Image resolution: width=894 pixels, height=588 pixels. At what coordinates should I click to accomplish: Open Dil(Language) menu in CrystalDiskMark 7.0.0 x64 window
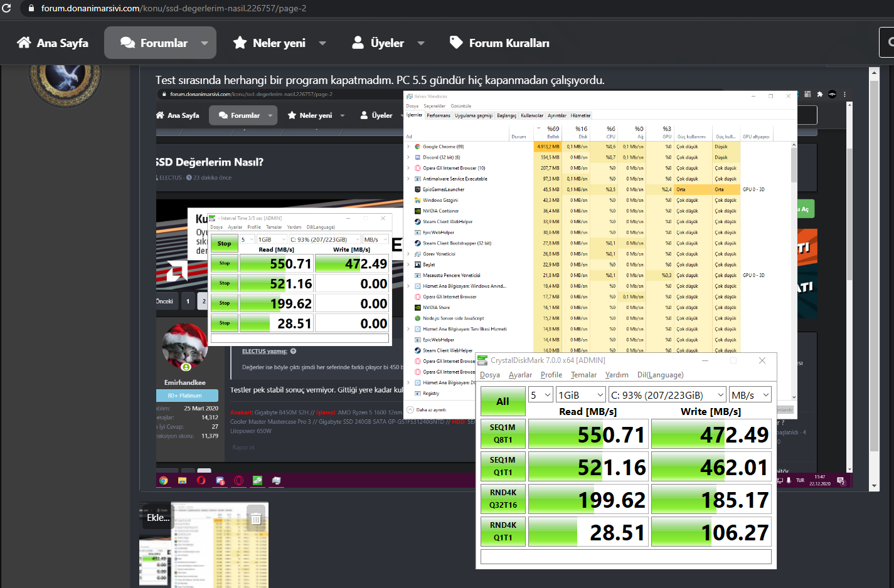tap(660, 375)
